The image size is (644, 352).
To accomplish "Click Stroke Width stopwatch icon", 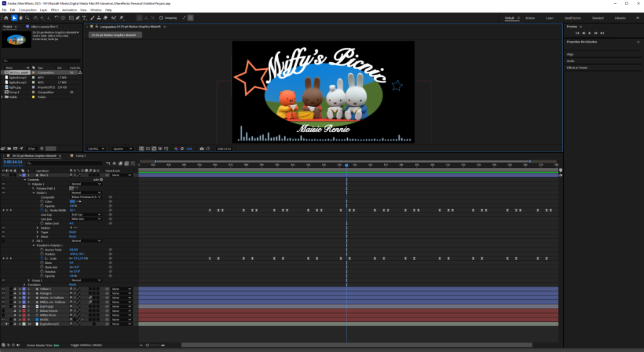I will click(42, 210).
